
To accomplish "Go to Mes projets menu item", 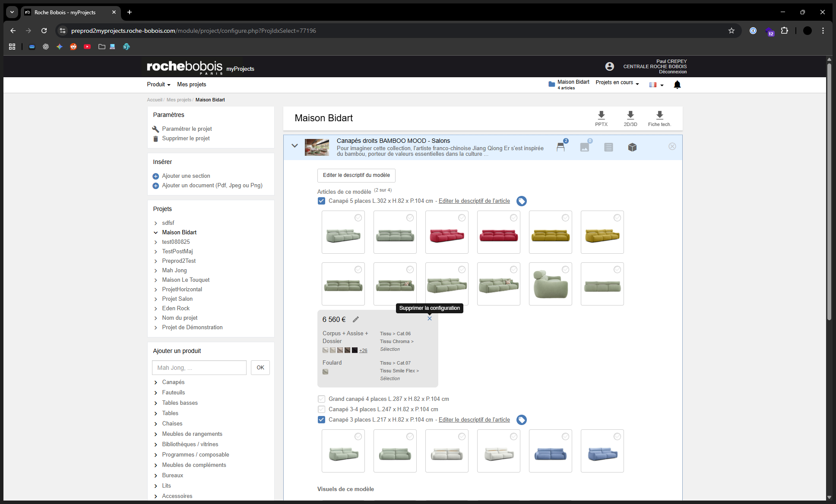I will pos(191,84).
